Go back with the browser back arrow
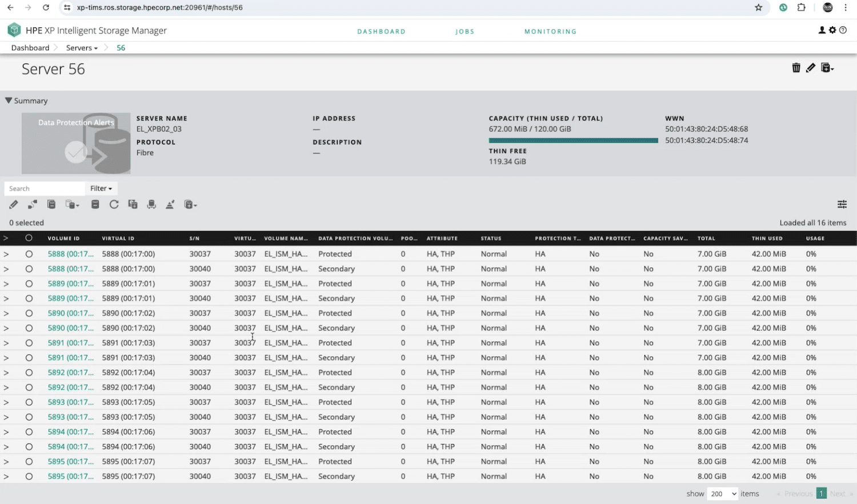 pos(10,7)
